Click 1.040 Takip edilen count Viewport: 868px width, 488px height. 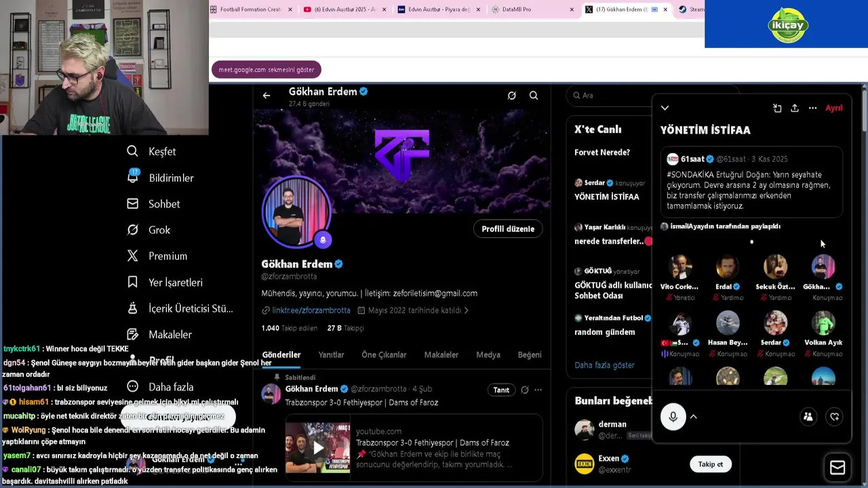point(289,328)
